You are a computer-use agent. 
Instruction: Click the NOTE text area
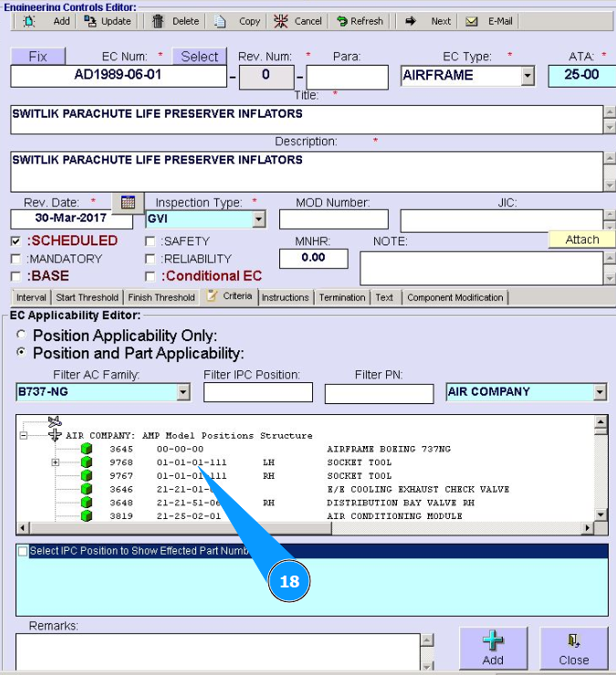tap(481, 268)
